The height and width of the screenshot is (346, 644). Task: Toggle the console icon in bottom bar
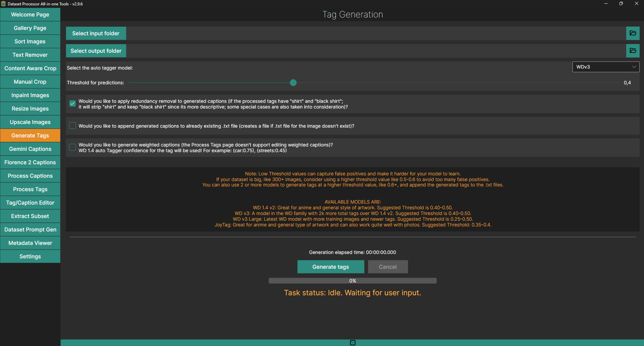[352, 343]
